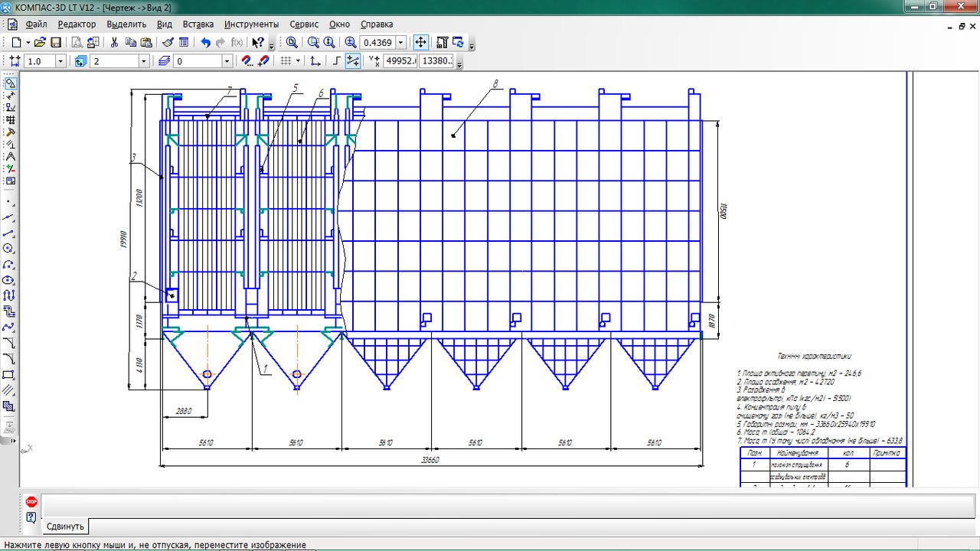Expand the zoom scale 0.4369 dropdown
Image resolution: width=980 pixels, height=551 pixels.
pyautogui.click(x=401, y=43)
